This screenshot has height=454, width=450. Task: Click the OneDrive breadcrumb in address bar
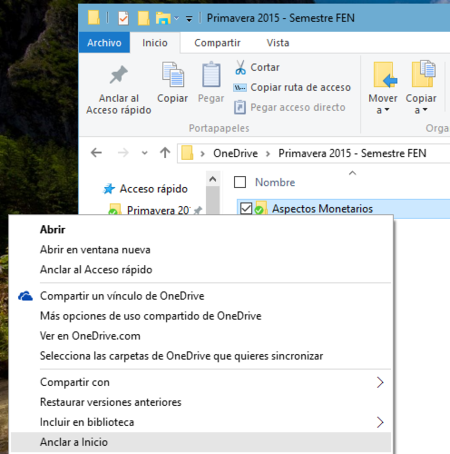point(235,153)
